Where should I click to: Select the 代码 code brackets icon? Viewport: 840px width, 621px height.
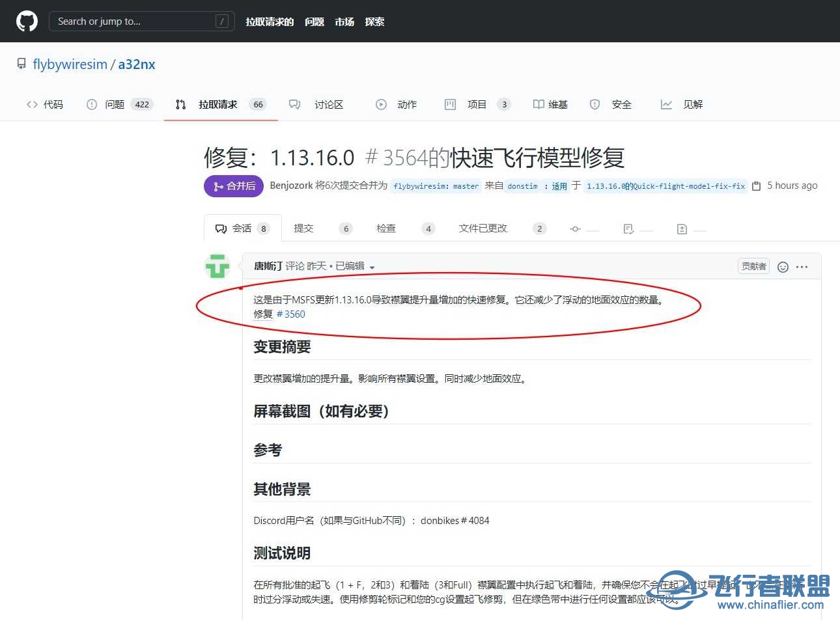click(31, 104)
